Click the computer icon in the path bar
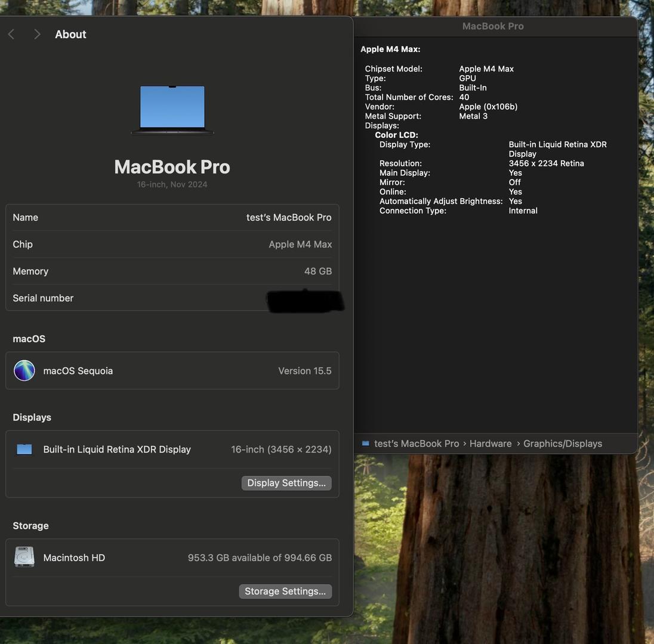654x644 pixels. (x=365, y=444)
